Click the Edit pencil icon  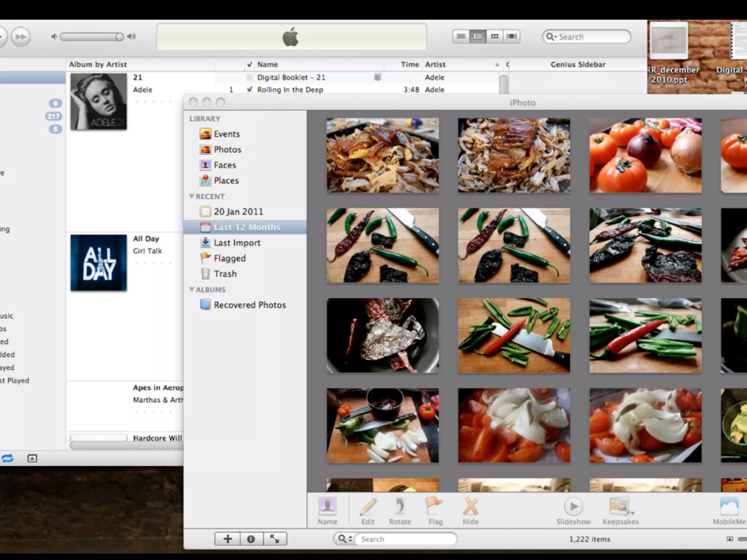368,506
